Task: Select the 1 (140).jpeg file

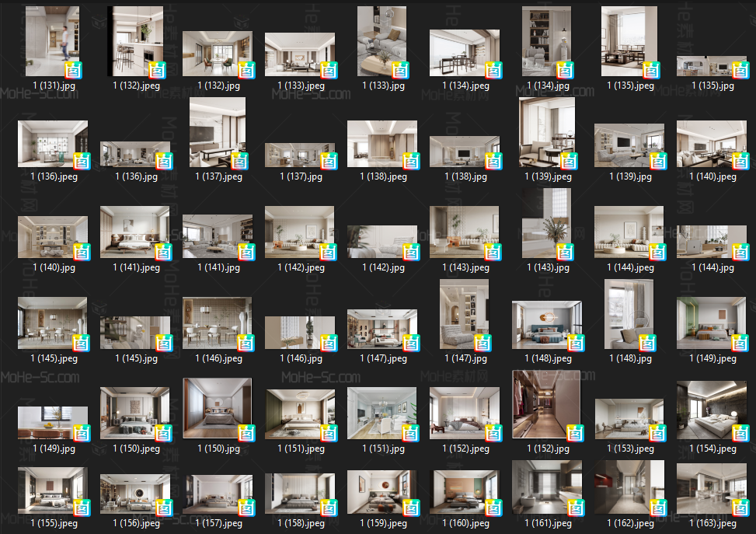Action: pos(712,144)
